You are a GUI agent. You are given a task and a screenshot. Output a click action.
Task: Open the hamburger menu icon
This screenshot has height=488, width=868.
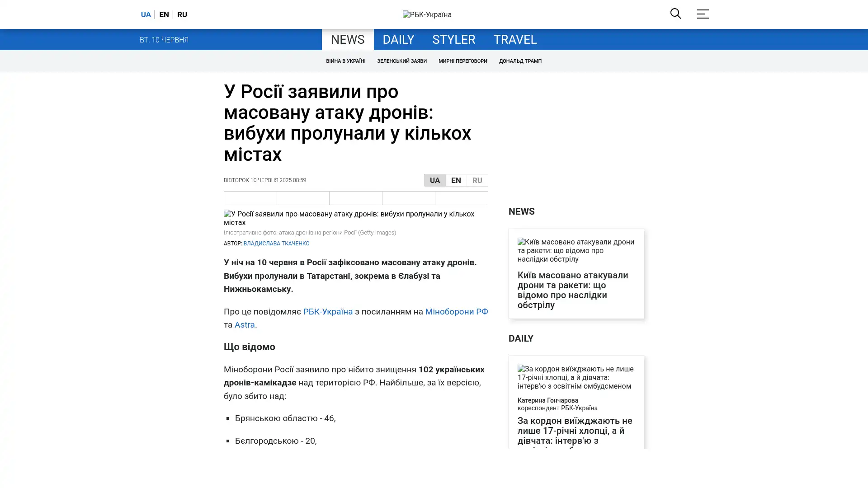(x=702, y=14)
